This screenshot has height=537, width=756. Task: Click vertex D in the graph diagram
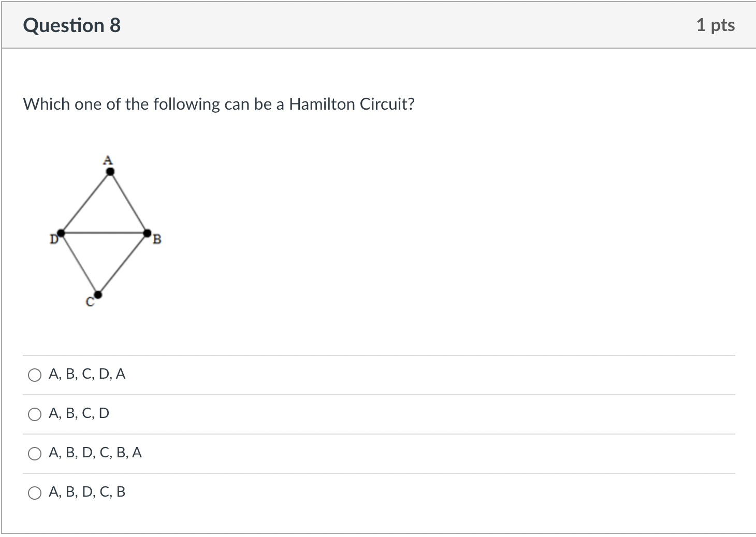coord(62,233)
